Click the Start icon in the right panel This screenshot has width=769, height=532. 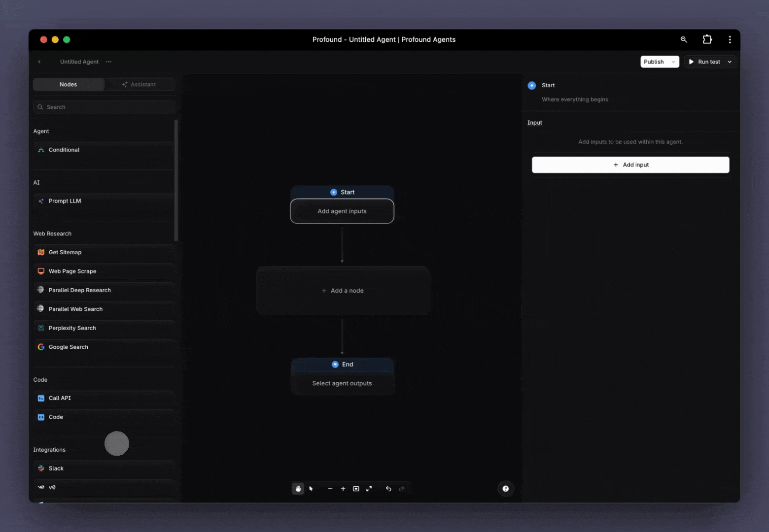[531, 85]
